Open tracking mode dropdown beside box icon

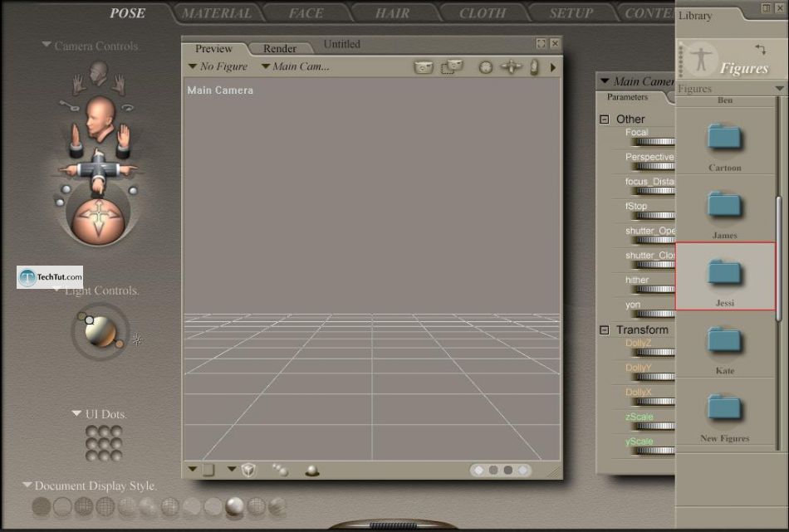click(232, 469)
